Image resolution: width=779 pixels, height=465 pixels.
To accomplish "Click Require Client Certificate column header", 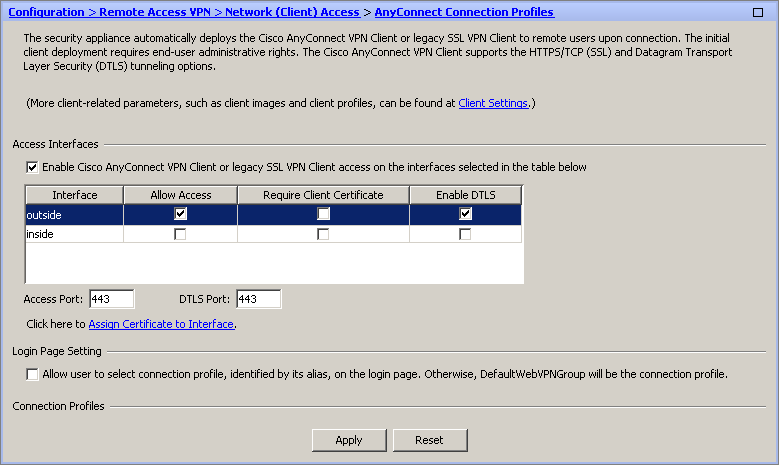I will pos(323,195).
